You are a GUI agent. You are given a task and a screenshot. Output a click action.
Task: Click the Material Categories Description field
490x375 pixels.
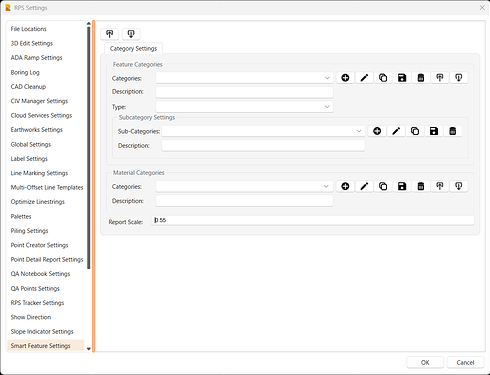point(244,201)
